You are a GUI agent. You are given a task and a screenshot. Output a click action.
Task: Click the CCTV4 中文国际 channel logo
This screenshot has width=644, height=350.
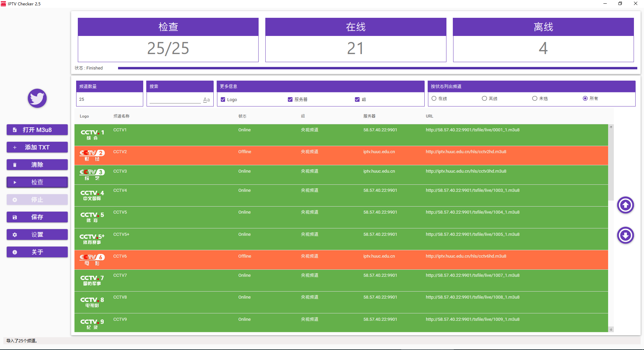(92, 195)
